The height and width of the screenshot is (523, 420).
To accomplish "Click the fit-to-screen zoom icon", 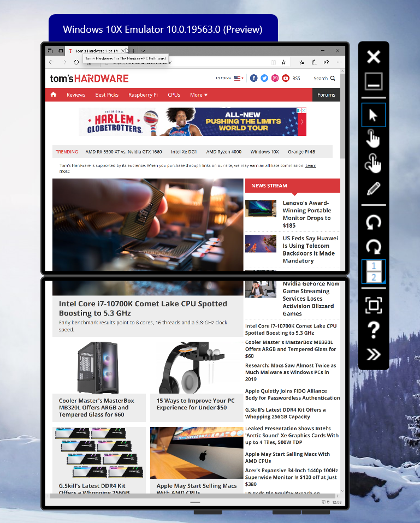I will [x=373, y=305].
